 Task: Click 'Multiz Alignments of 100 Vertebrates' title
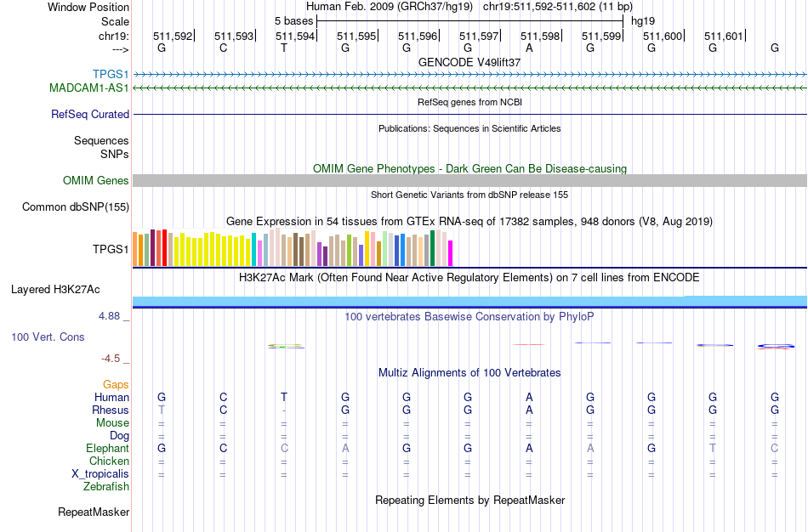469,373
